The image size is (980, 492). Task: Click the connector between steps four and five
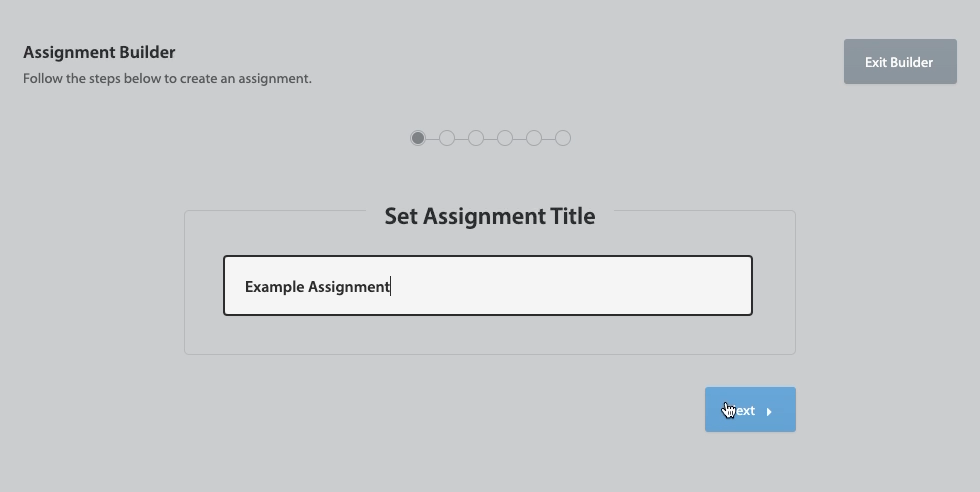(519, 138)
